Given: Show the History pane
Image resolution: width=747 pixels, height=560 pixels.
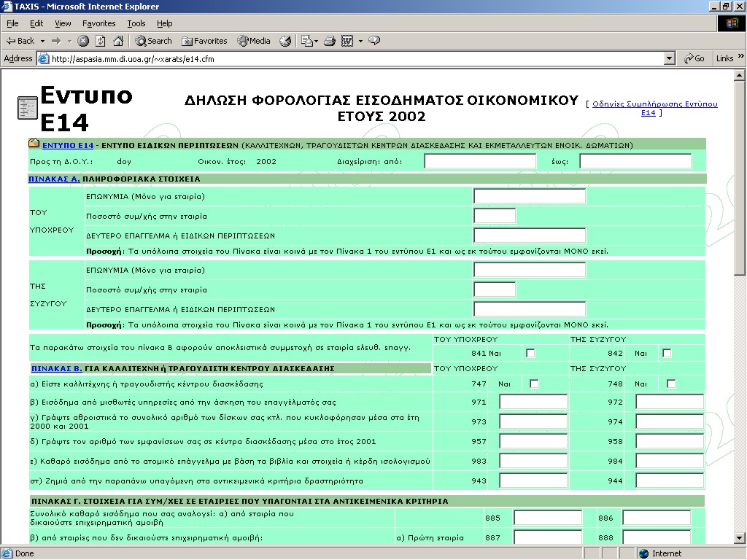Looking at the screenshot, I should click(x=285, y=41).
